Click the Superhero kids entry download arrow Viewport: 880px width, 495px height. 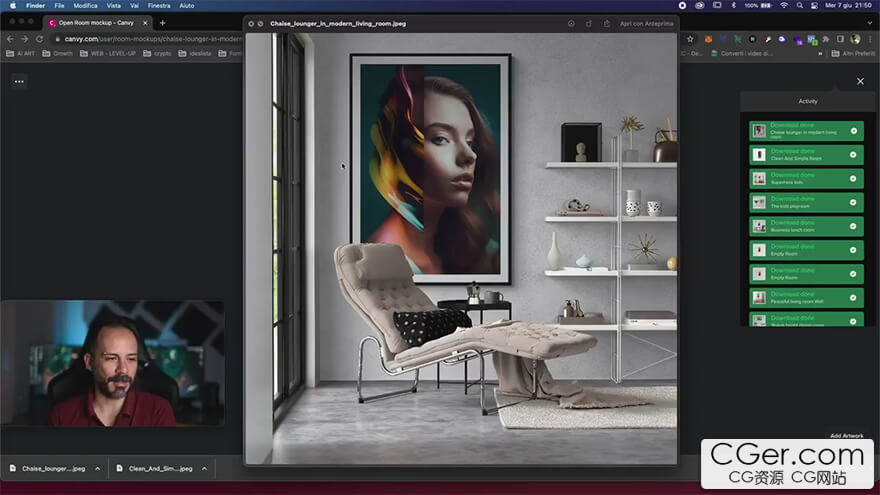click(854, 178)
